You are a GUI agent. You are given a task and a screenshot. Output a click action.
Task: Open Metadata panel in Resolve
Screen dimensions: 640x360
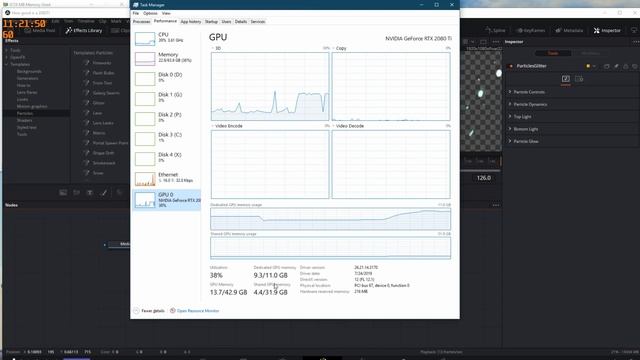coord(569,31)
